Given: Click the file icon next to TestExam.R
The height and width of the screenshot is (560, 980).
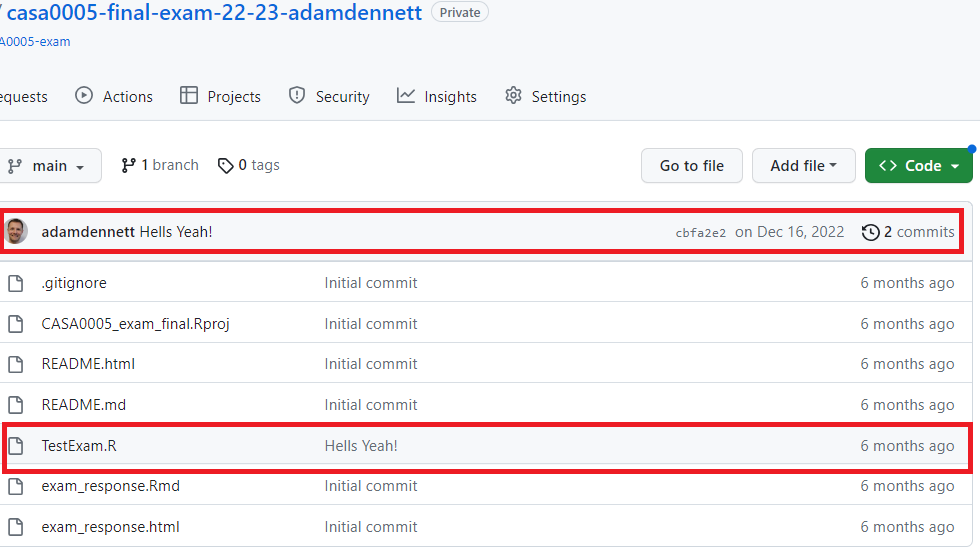Looking at the screenshot, I should 15,446.
